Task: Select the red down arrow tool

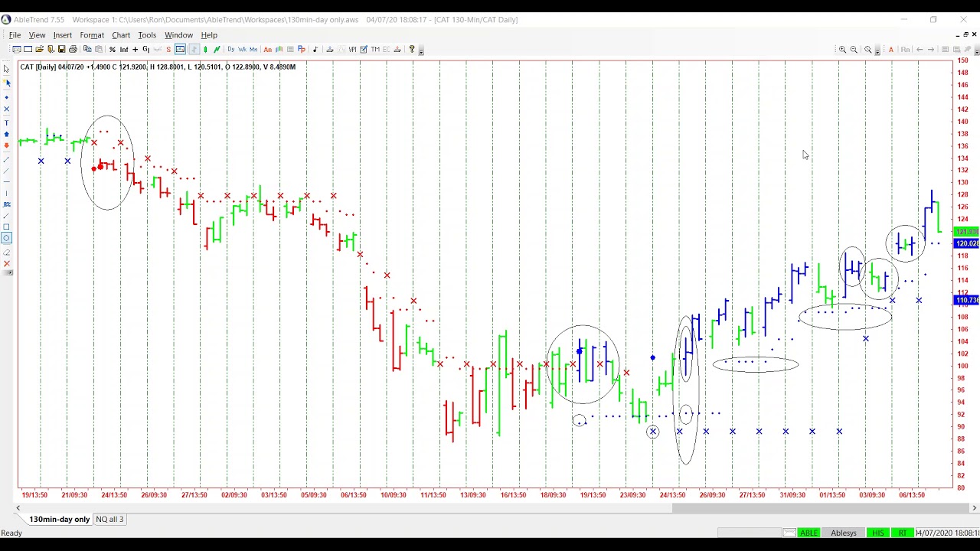Action: pos(6,145)
